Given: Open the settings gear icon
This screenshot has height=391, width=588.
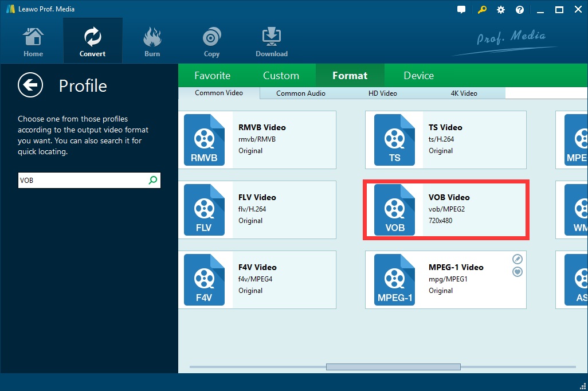Looking at the screenshot, I should 501,10.
